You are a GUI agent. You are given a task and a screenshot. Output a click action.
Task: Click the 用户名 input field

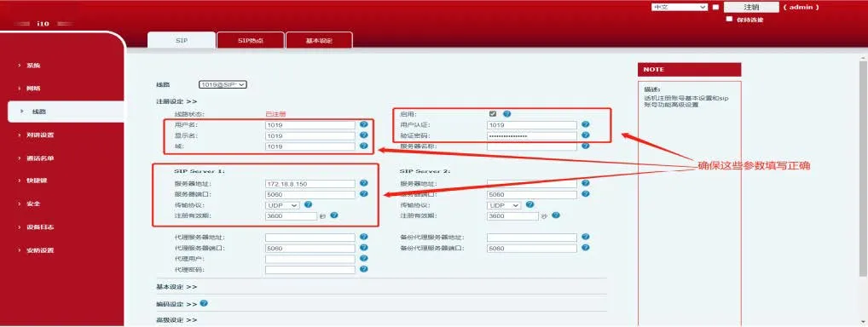[310, 125]
